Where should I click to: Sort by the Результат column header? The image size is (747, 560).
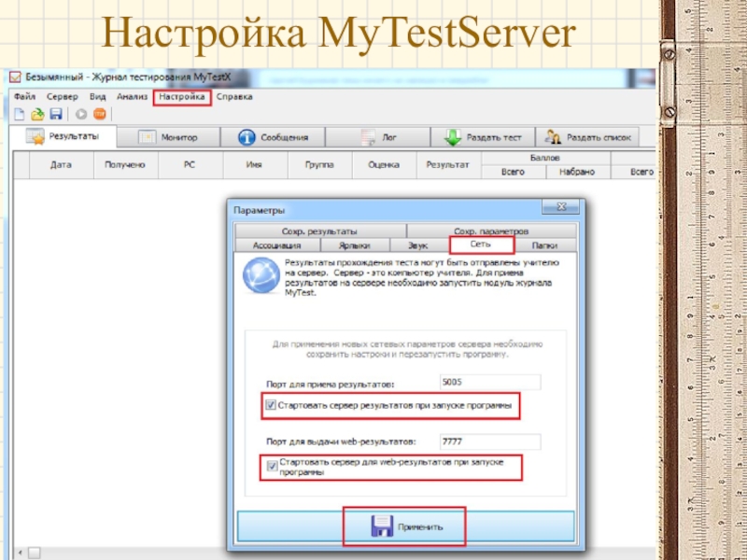coord(448,165)
